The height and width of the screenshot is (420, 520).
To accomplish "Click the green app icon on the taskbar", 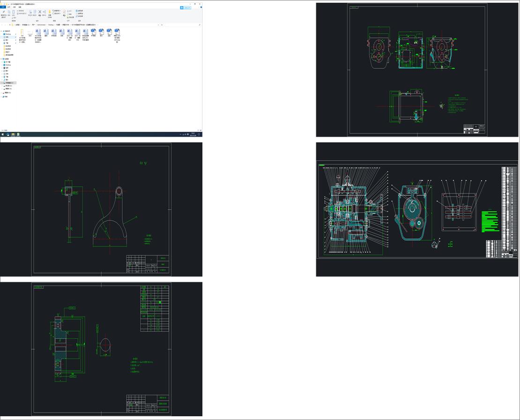I will coord(18,134).
